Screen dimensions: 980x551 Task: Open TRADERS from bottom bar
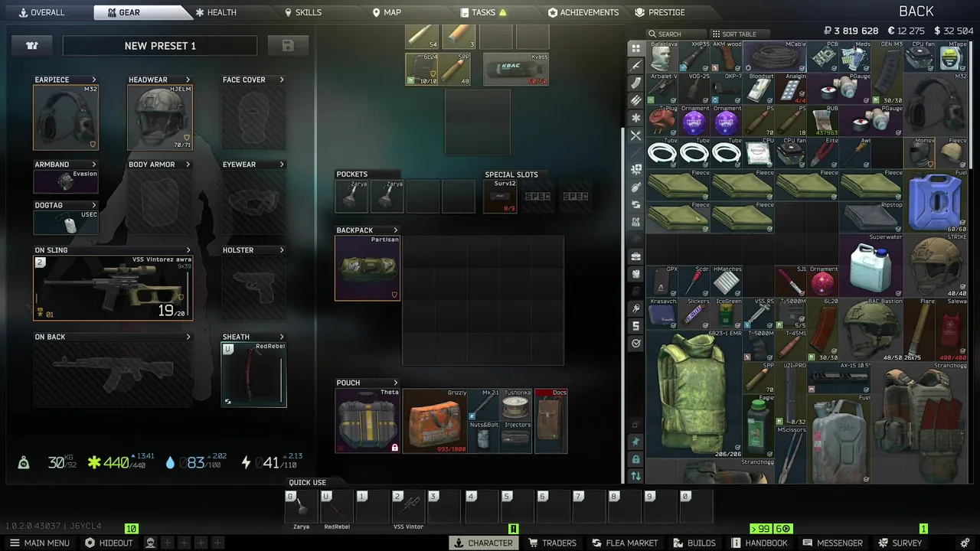pos(552,543)
